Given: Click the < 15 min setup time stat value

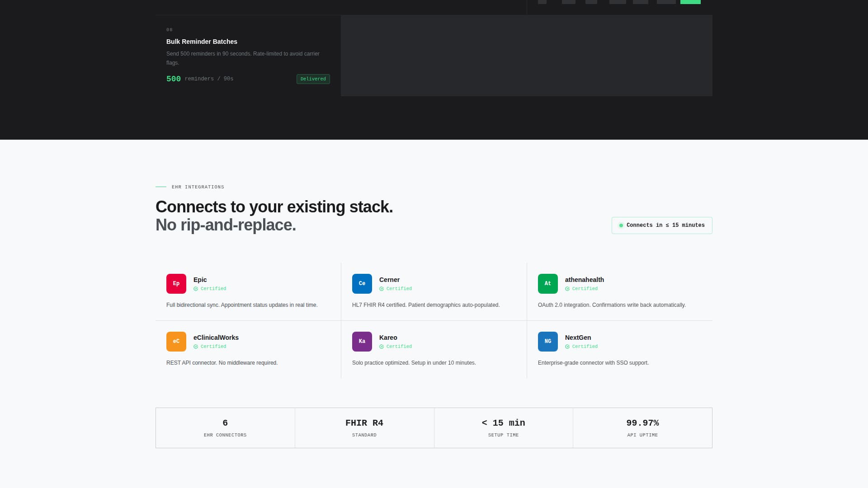Looking at the screenshot, I should 504,423.
